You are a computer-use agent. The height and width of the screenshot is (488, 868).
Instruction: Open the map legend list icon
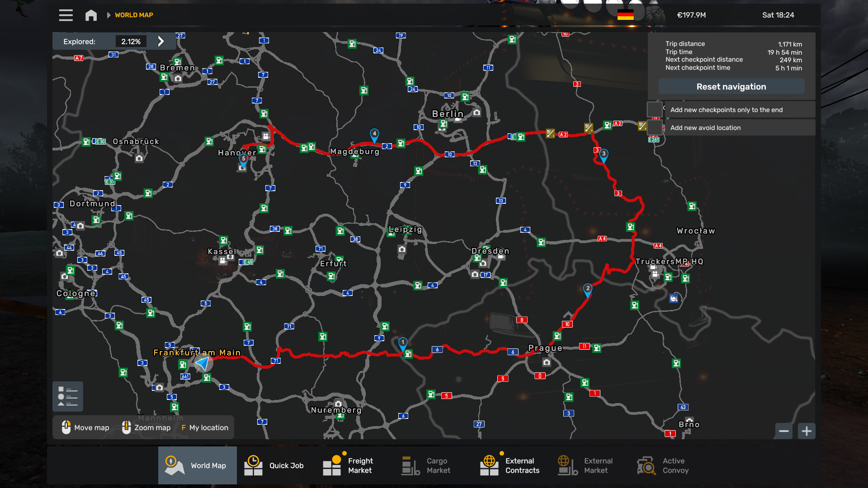click(x=68, y=396)
